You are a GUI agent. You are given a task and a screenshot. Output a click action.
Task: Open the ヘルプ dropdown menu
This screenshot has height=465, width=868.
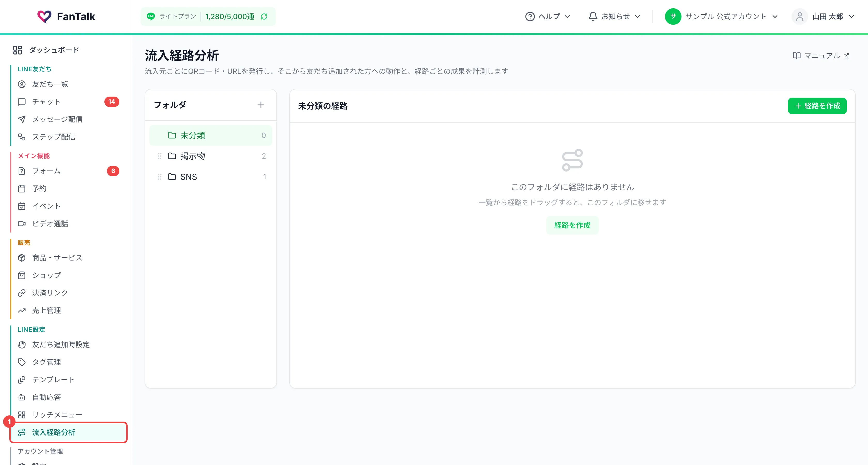click(x=548, y=17)
